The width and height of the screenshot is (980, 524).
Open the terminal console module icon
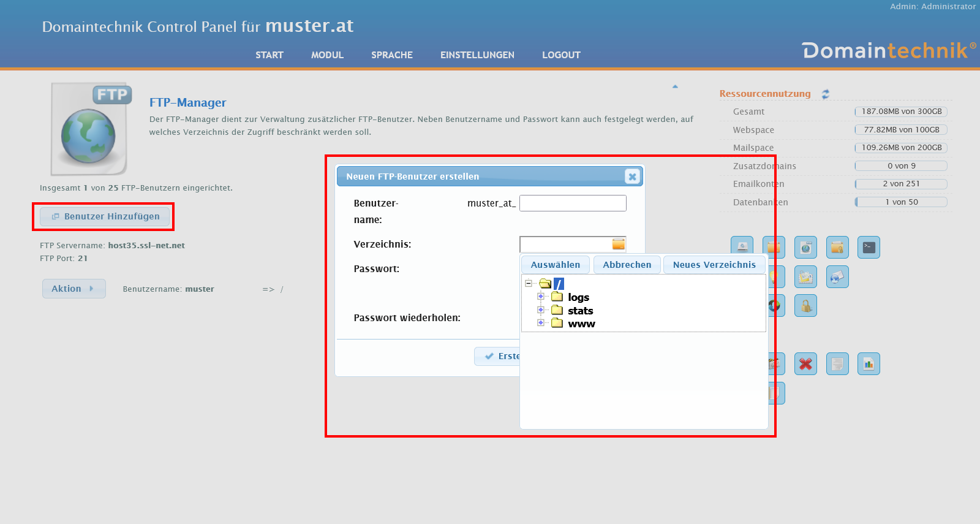pyautogui.click(x=869, y=248)
